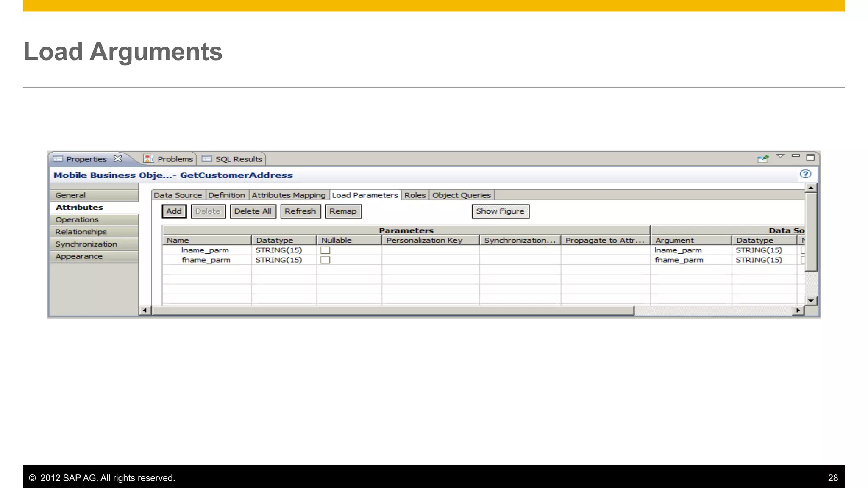Open the SQL Results tab
Screen dimensions: 868x488
(x=232, y=159)
